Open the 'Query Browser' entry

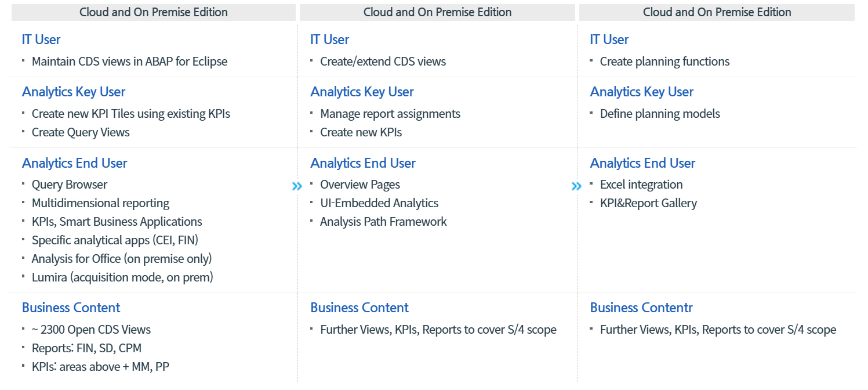pyautogui.click(x=70, y=185)
